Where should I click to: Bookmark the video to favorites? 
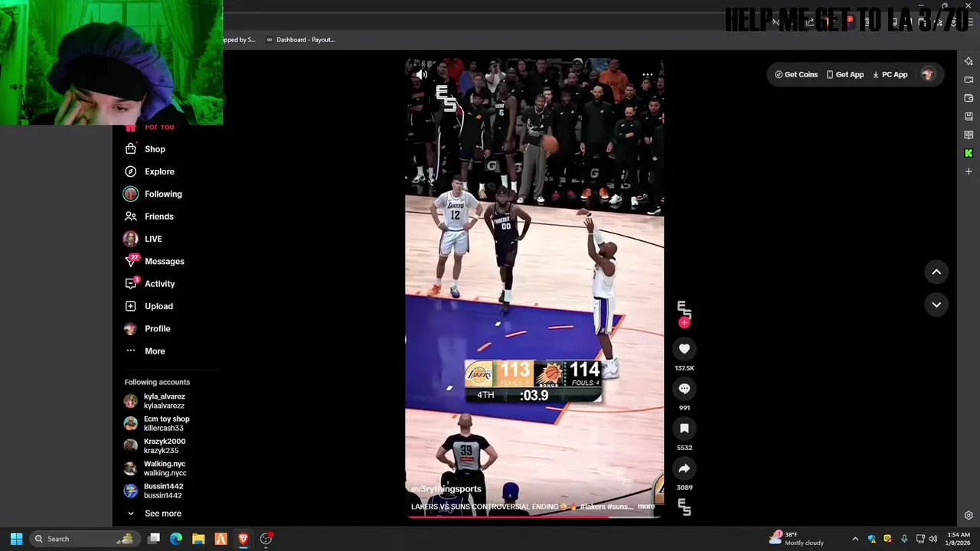click(684, 429)
